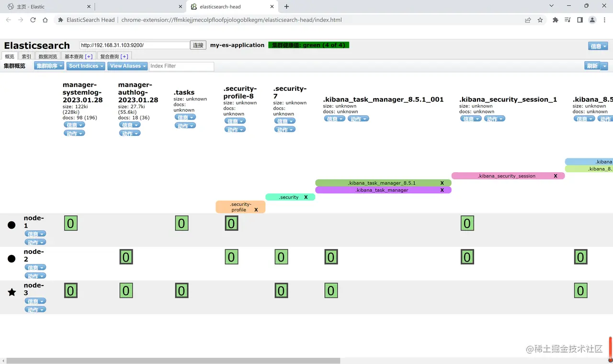Viewport: 613px width, 364px height.
Task: Reload the page with browser refresh icon
Action: 33,20
